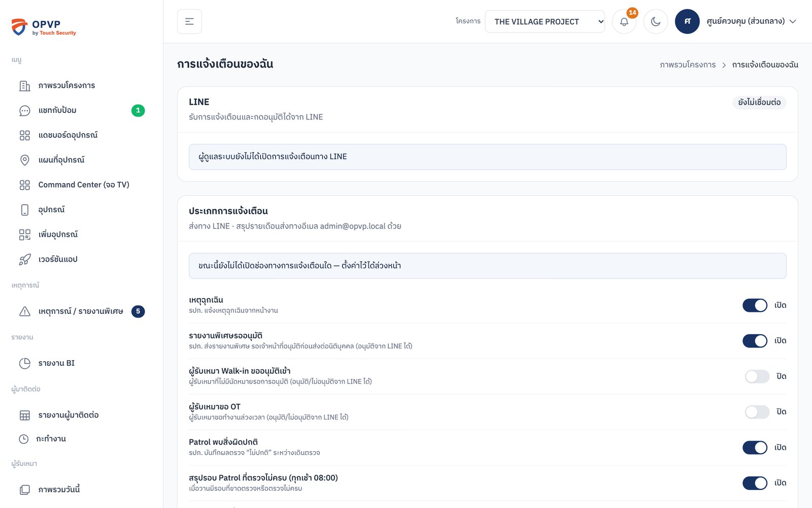Image resolution: width=812 pixels, height=508 pixels.
Task: Open notifications bell icon
Action: click(624, 21)
